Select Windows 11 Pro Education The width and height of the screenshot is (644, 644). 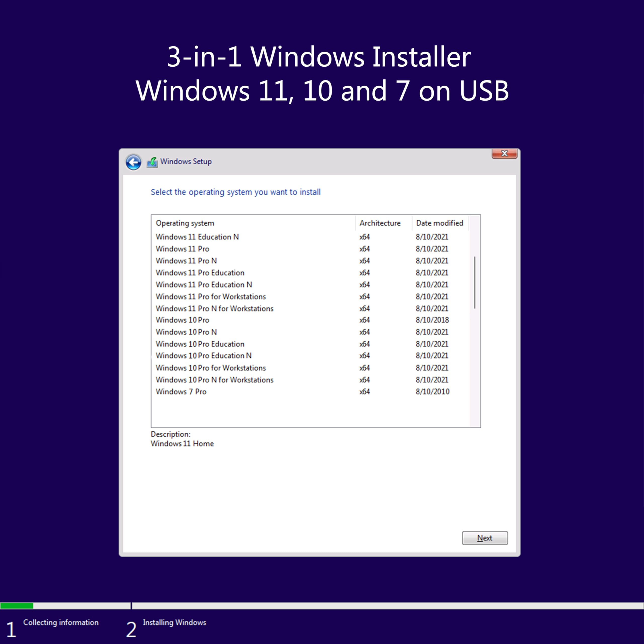point(200,273)
